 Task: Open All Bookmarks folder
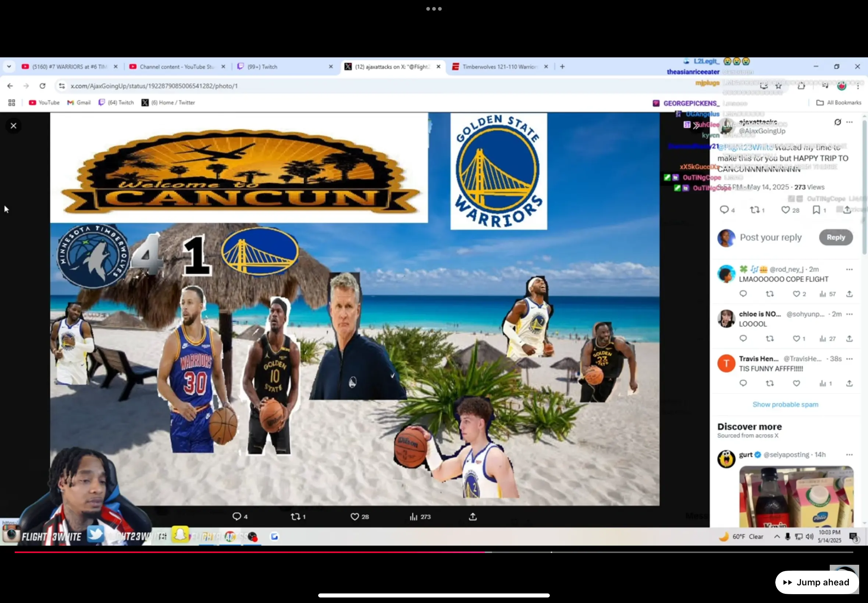(x=839, y=103)
